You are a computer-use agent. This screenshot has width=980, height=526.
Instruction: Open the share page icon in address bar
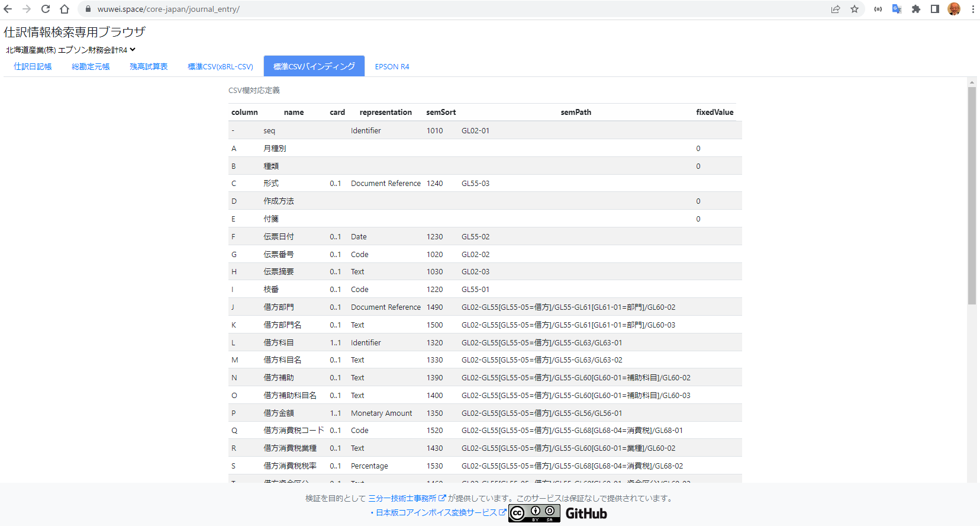pos(835,9)
